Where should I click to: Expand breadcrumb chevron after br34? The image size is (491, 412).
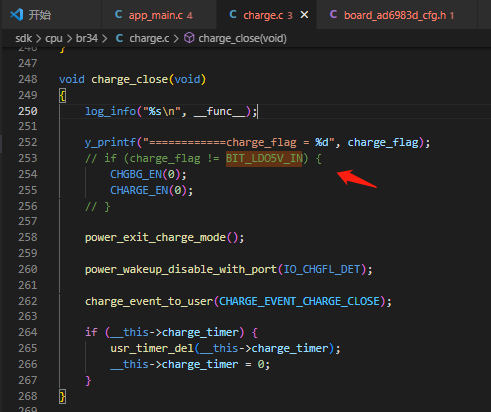[105, 39]
